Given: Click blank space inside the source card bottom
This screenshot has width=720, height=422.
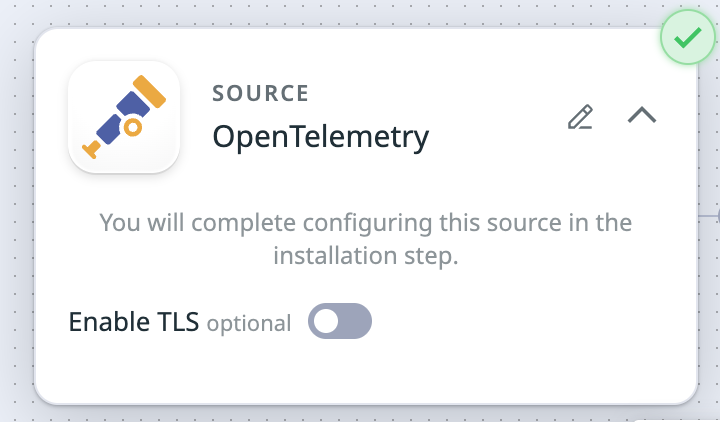Looking at the screenshot, I should click(x=505, y=367).
